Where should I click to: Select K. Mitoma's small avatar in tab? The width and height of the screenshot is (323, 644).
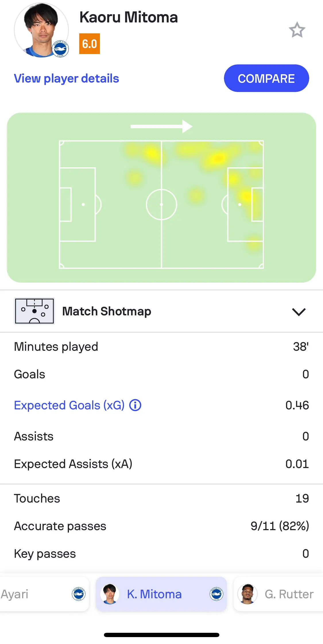click(x=110, y=594)
